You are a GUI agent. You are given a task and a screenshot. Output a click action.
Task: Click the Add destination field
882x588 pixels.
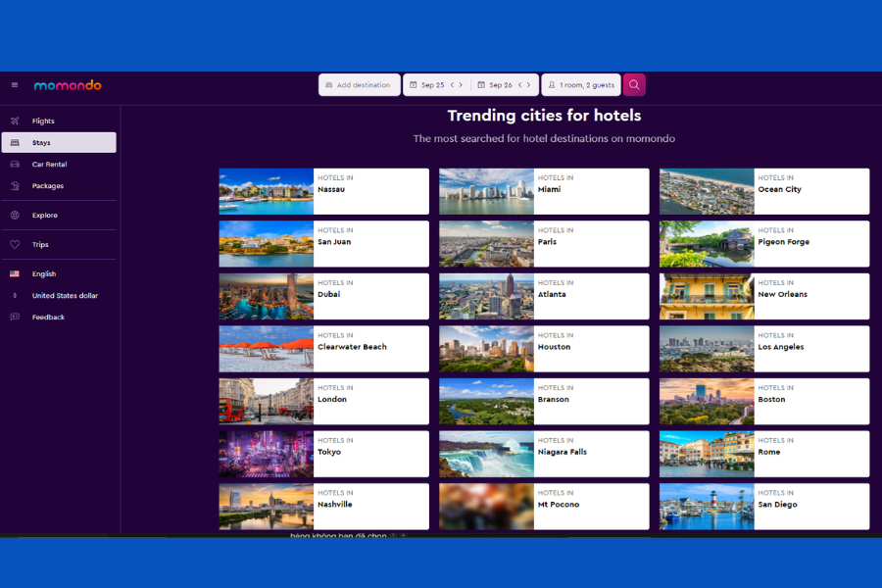coord(359,85)
